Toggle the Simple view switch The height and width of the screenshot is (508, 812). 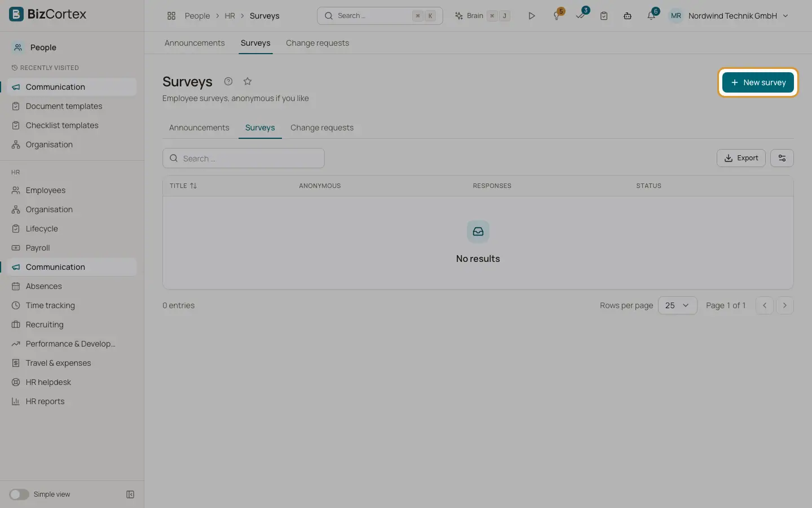click(19, 494)
